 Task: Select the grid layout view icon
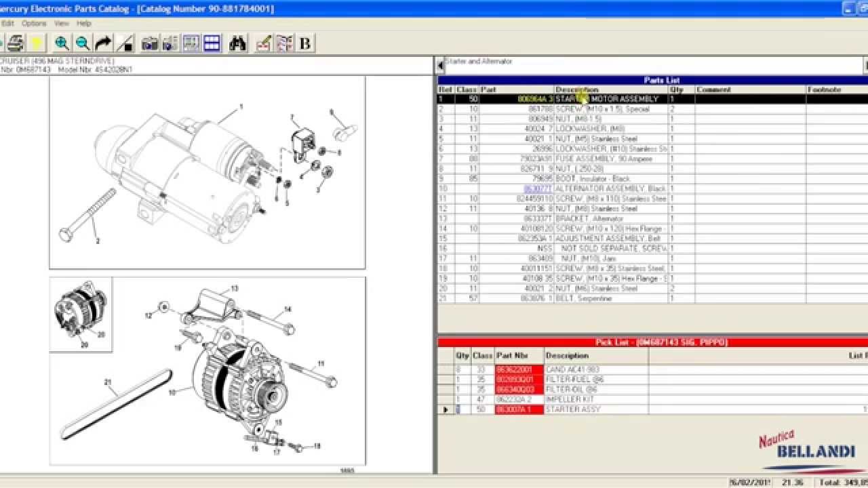[x=212, y=43]
